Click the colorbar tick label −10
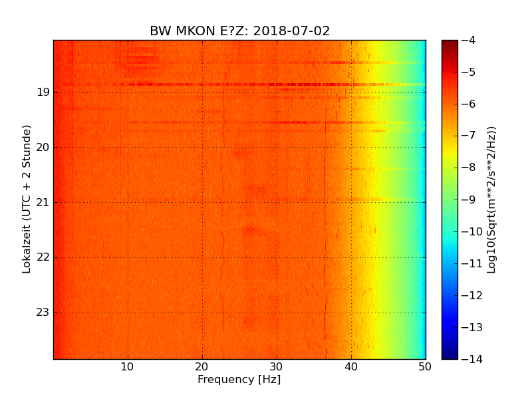The height and width of the screenshot is (399, 532). tap(471, 231)
